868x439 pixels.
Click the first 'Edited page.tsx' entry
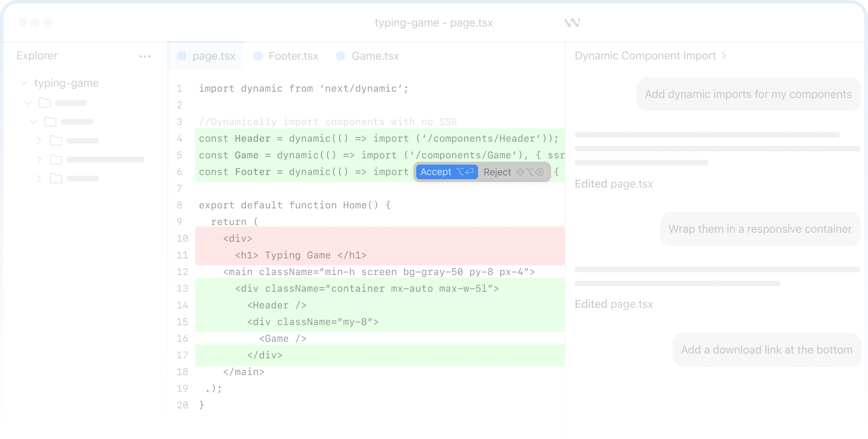coord(614,184)
